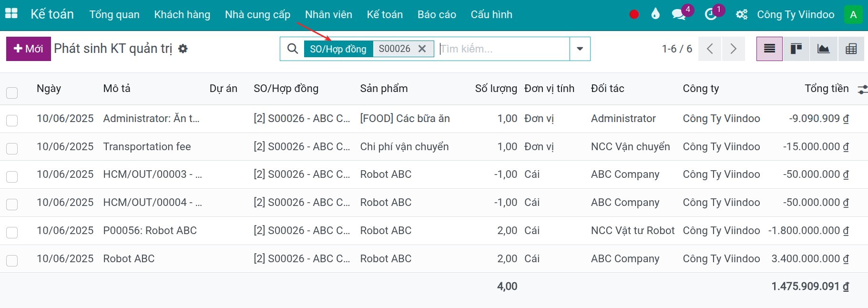The width and height of the screenshot is (868, 308).
Task: Open the apps grid home menu
Action: point(11,14)
